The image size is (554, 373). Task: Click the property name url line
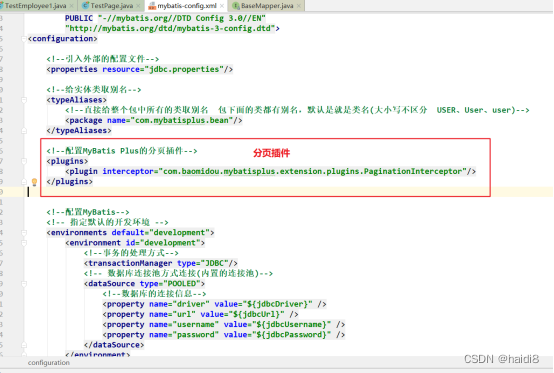tap(200, 314)
